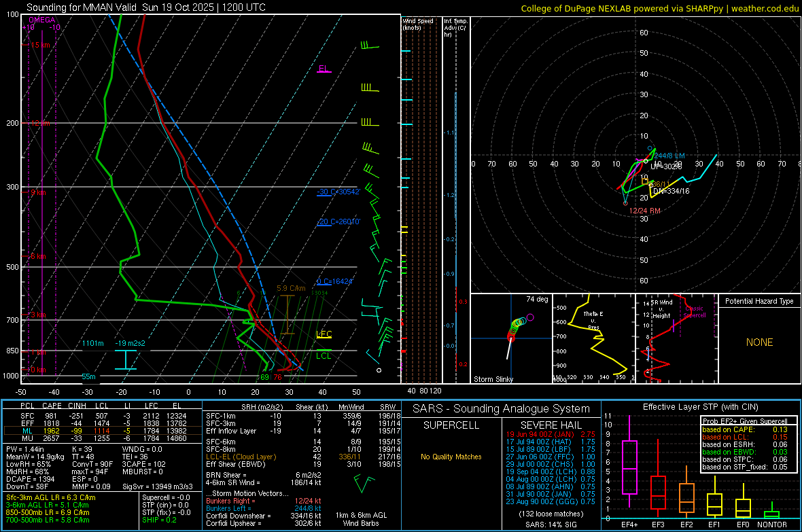Image resolution: width=802 pixels, height=532 pixels.
Task: Click the sounding title for MMAN 1200 UTC
Action: coord(145,7)
